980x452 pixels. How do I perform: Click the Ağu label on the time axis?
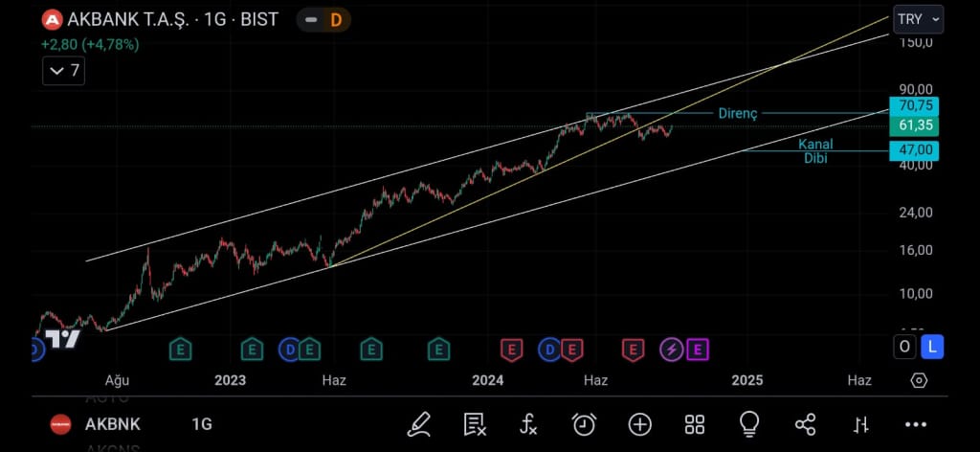coord(117,380)
